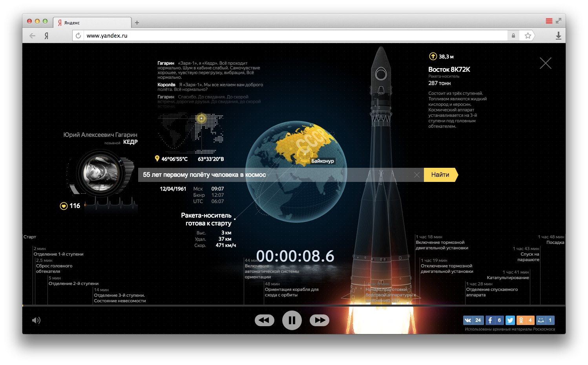This screenshot has width=588, height=365.
Task: Reload the page
Action: pos(78,36)
